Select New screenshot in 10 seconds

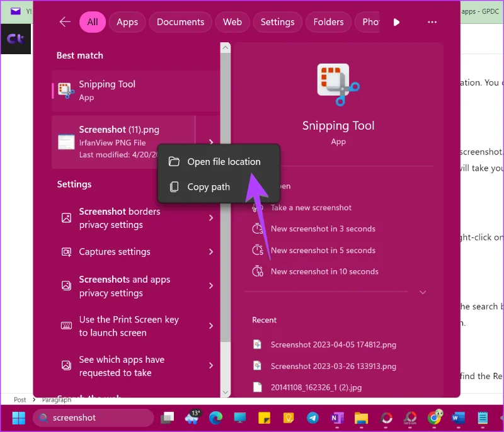pos(324,271)
